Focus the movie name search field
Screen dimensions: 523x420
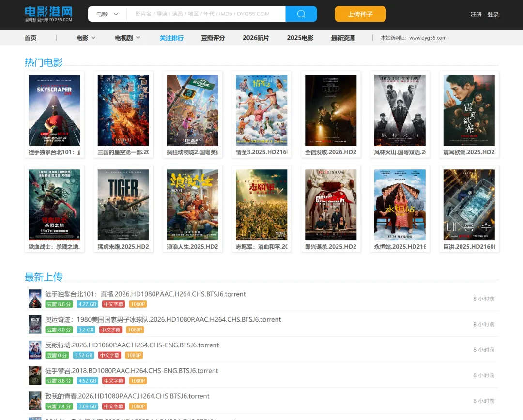pyautogui.click(x=206, y=14)
